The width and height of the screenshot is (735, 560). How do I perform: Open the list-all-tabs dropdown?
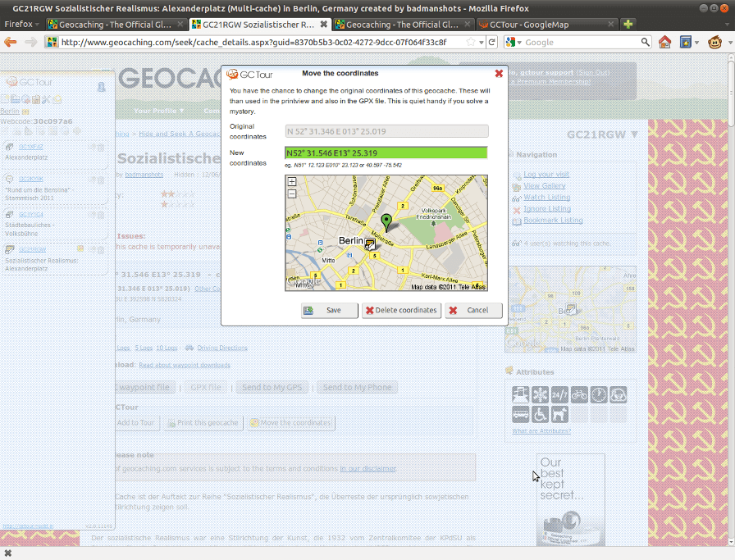[x=728, y=24]
